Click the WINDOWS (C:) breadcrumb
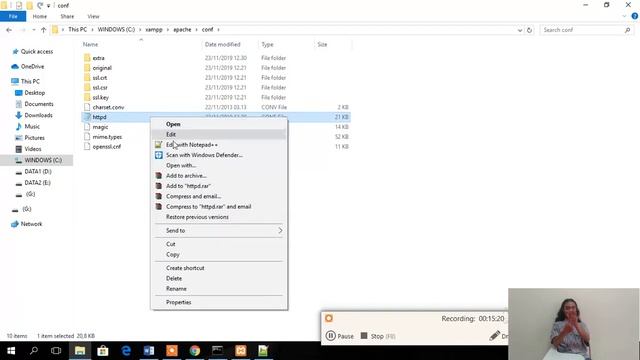 click(116, 29)
